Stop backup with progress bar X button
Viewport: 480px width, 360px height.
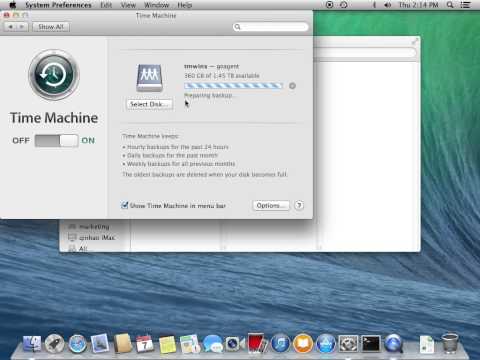coord(292,86)
